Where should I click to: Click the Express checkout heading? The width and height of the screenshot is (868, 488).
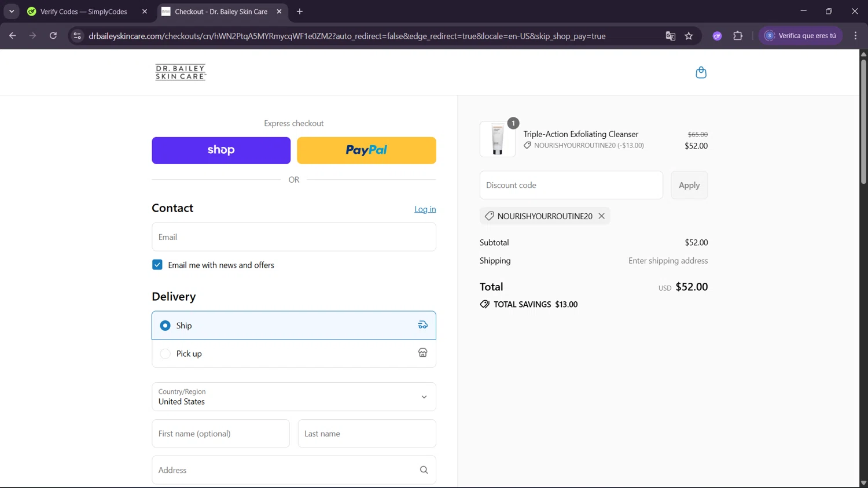pos(294,123)
